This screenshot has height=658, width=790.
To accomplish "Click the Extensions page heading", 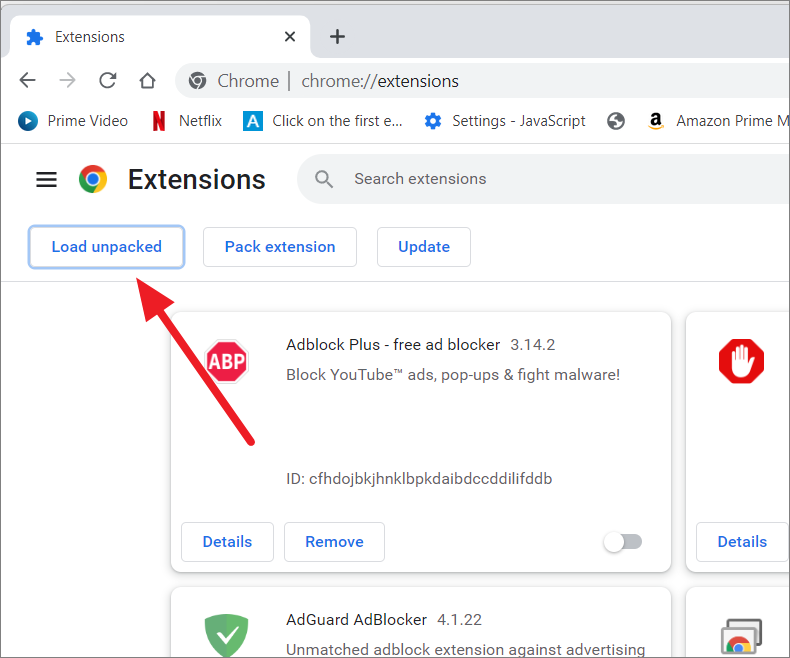I will coord(196,179).
